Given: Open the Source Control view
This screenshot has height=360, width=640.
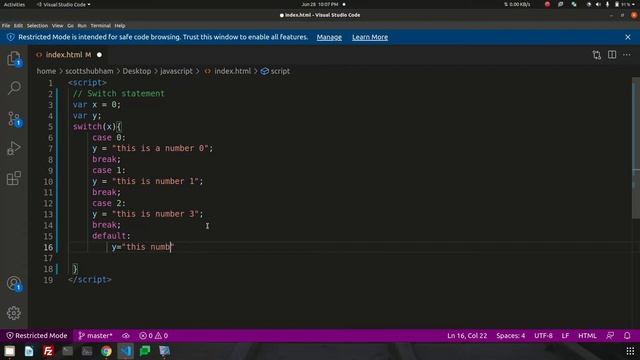Looking at the screenshot, I should tap(14, 118).
